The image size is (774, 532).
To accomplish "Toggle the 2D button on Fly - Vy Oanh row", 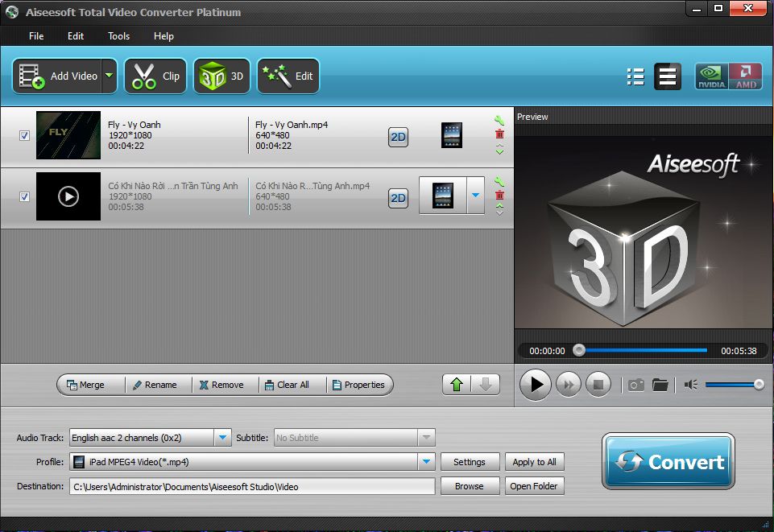I will (x=399, y=137).
